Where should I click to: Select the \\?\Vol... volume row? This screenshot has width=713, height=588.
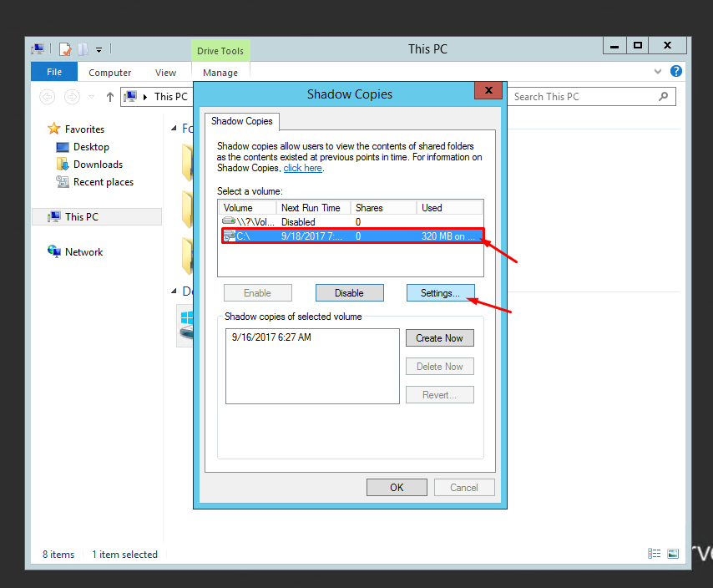pyautogui.click(x=350, y=222)
